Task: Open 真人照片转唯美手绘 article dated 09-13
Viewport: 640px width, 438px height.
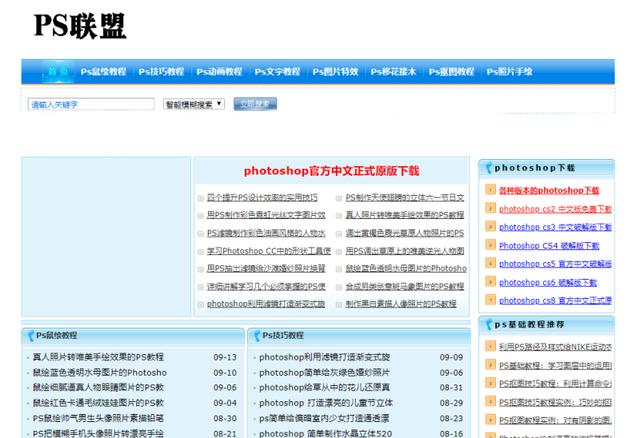Action: [x=98, y=357]
